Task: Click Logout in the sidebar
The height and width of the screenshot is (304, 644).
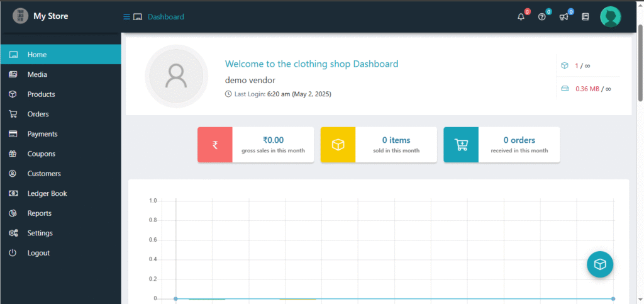Action: coord(38,253)
